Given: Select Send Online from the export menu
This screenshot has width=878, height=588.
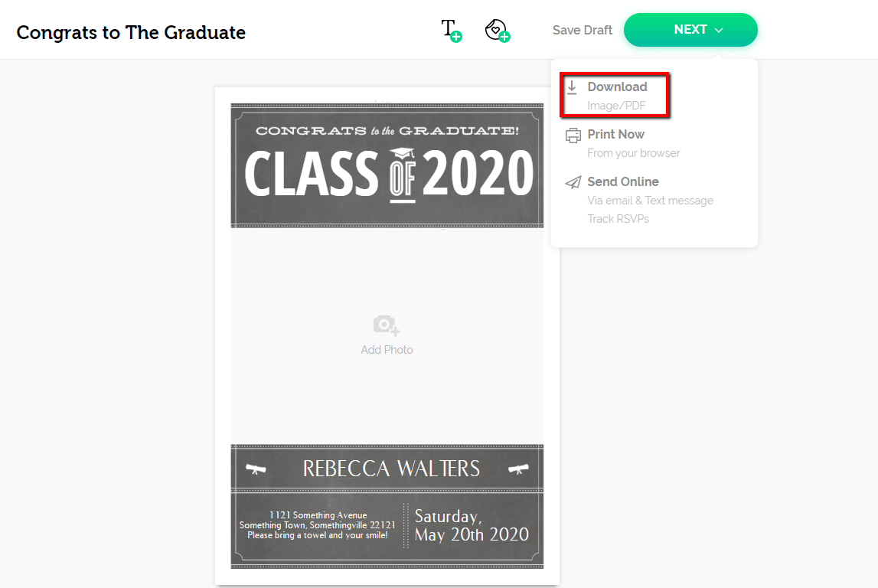Looking at the screenshot, I should pos(623,181).
